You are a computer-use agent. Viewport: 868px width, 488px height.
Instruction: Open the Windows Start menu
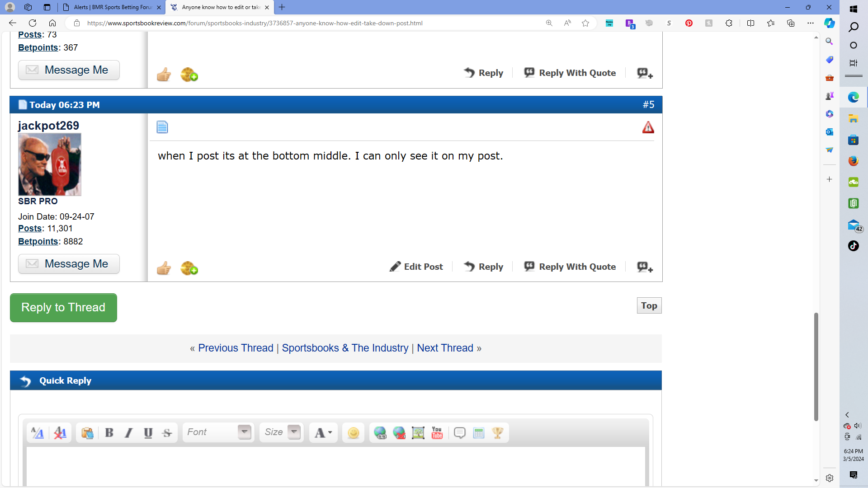[x=854, y=9]
